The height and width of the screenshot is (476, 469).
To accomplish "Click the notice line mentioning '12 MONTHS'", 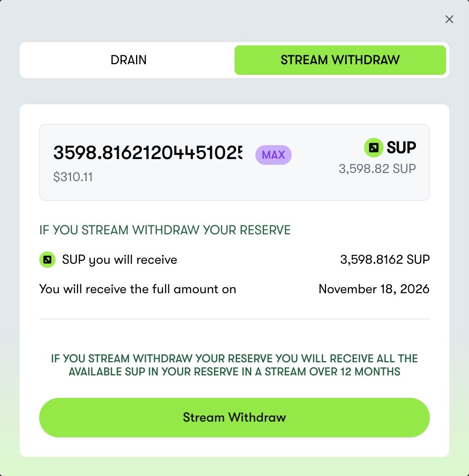I will [x=234, y=372].
